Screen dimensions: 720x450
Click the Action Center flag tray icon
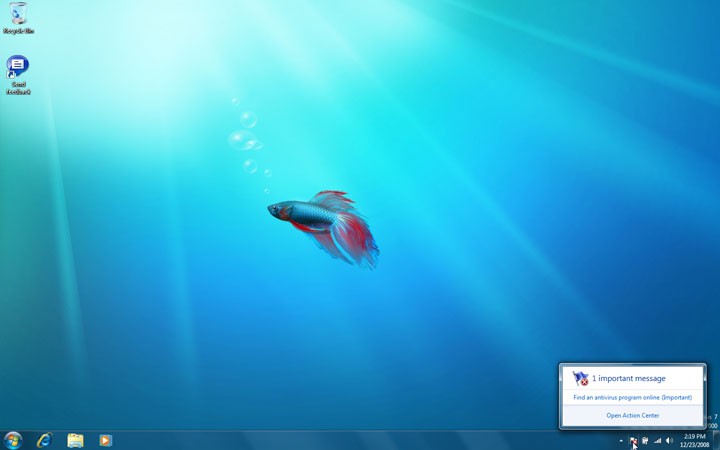[633, 441]
